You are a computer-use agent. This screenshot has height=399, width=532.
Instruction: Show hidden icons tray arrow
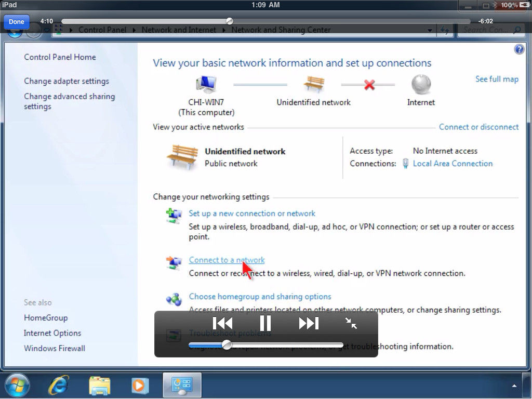pyautogui.click(x=514, y=386)
